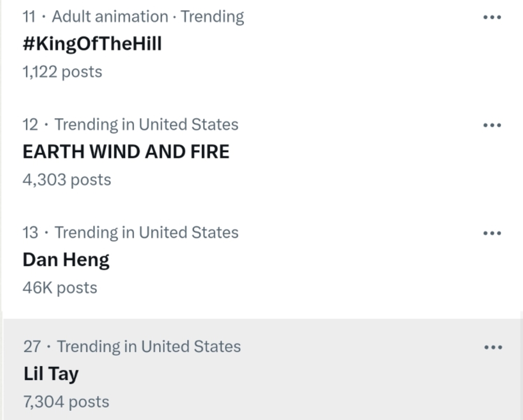Click the 46K posts count

[x=60, y=288]
